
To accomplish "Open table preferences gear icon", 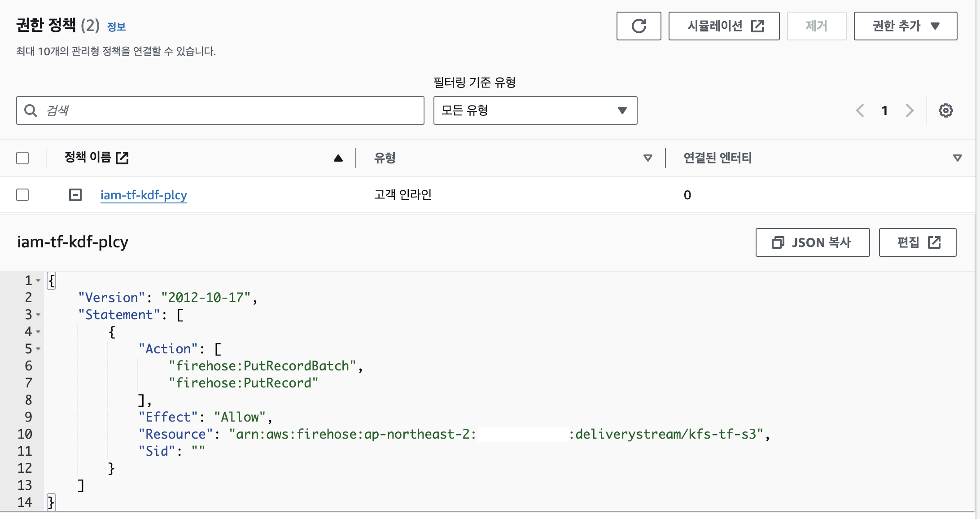I will click(945, 110).
